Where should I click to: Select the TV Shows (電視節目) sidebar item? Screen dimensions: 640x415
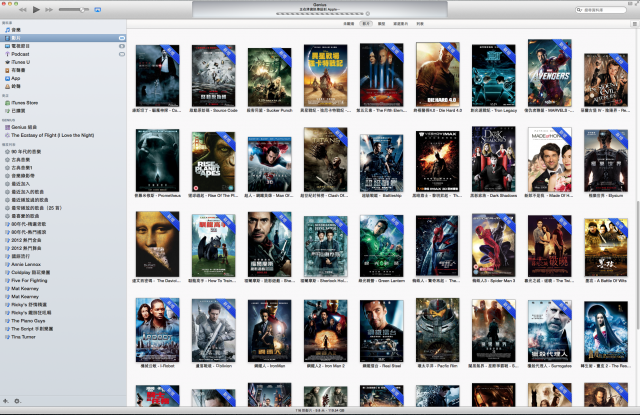pos(63,46)
